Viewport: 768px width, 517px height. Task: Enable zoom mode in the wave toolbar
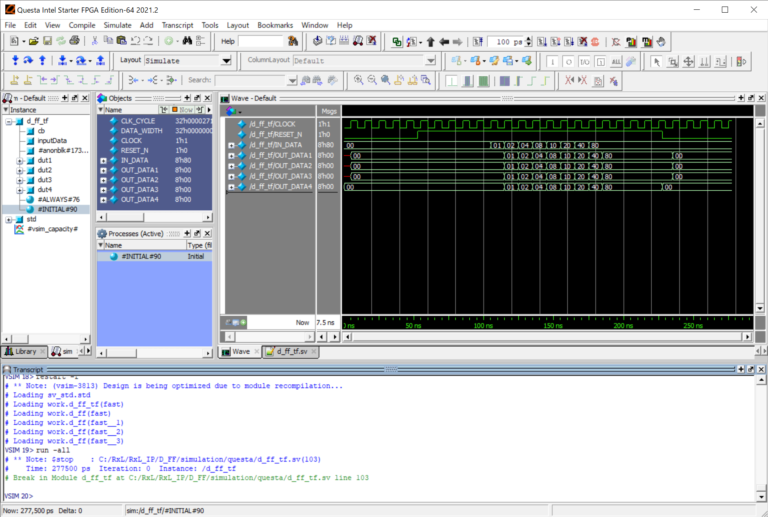(673, 61)
